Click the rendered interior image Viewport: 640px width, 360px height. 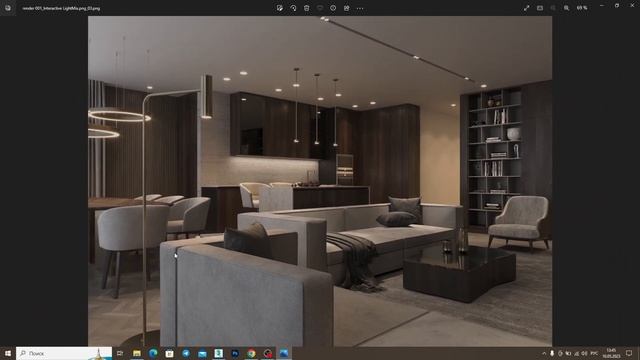[x=320, y=181]
